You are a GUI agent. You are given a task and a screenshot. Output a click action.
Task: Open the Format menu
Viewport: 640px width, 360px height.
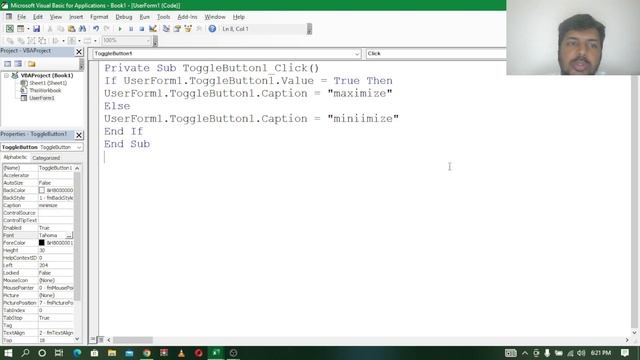click(x=99, y=17)
